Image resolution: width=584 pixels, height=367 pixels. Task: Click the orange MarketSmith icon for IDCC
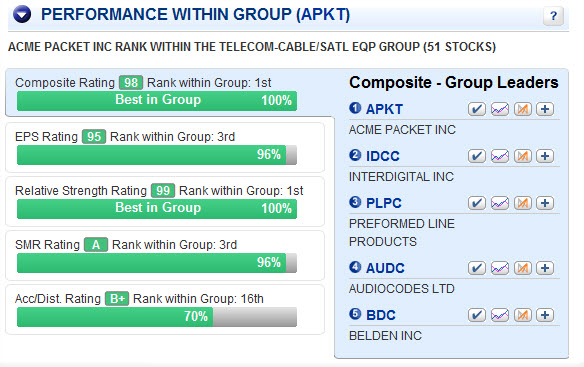523,156
